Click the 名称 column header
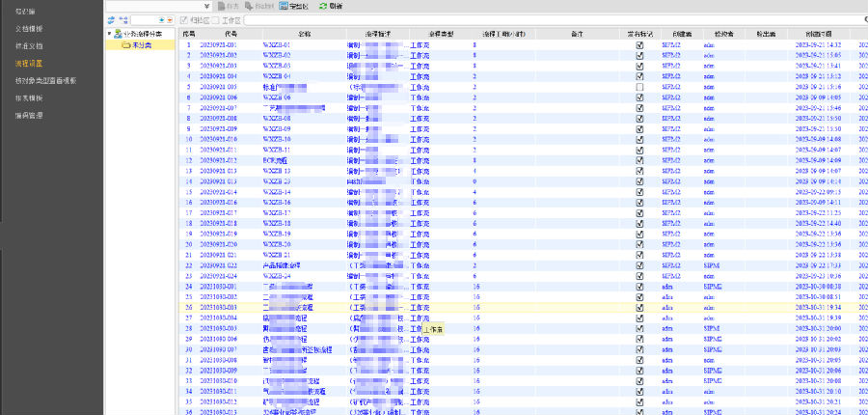868x415 pixels. pos(305,34)
